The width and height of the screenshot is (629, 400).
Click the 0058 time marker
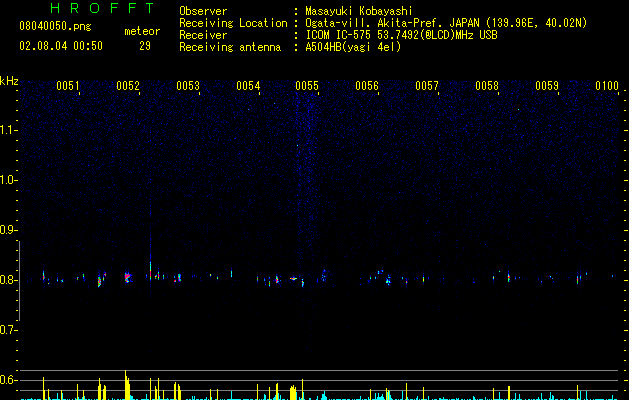coord(487,86)
